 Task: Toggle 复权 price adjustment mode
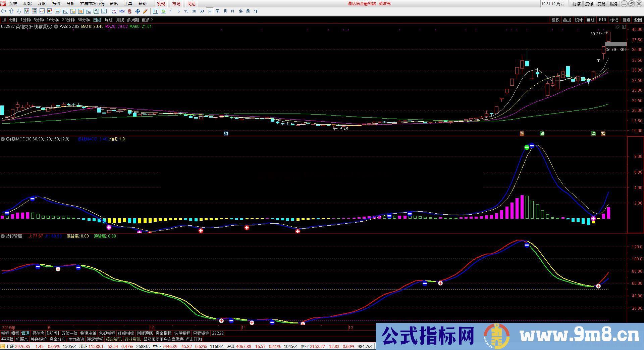[556, 20]
